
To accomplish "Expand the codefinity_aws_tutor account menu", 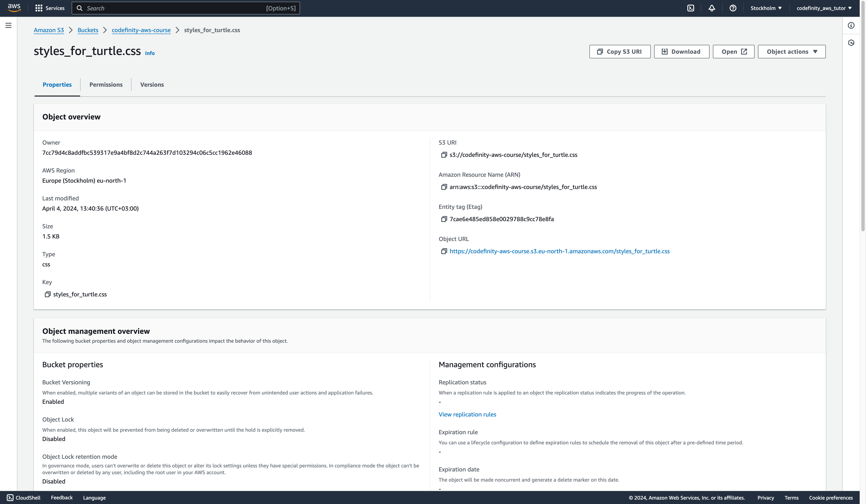I will pyautogui.click(x=824, y=8).
